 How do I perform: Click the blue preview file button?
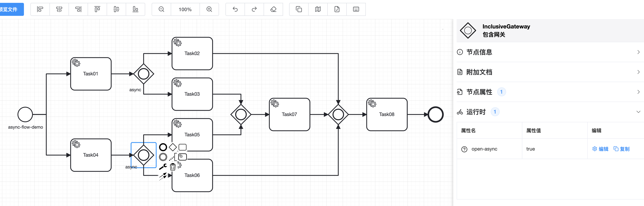[12, 9]
